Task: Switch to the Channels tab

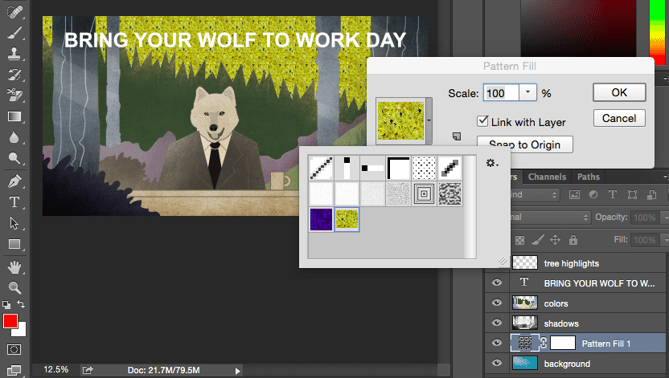Action: (x=547, y=177)
